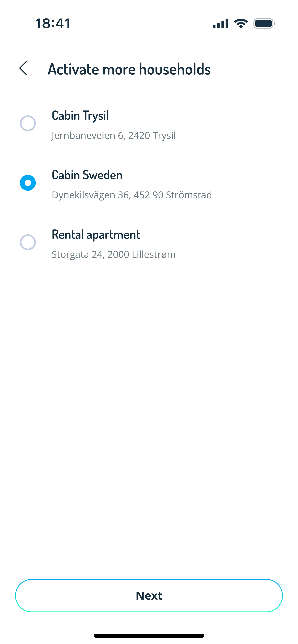Select the Cabin Trysil radio button

point(28,123)
